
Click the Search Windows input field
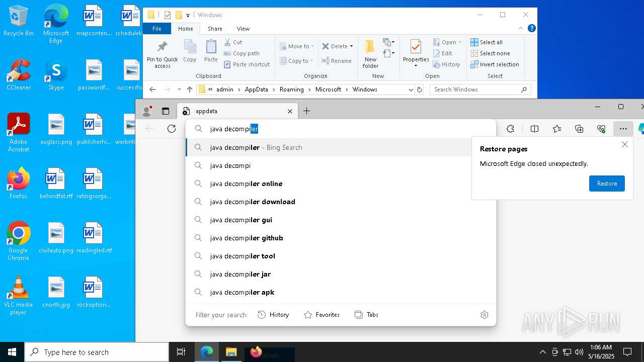click(475, 89)
